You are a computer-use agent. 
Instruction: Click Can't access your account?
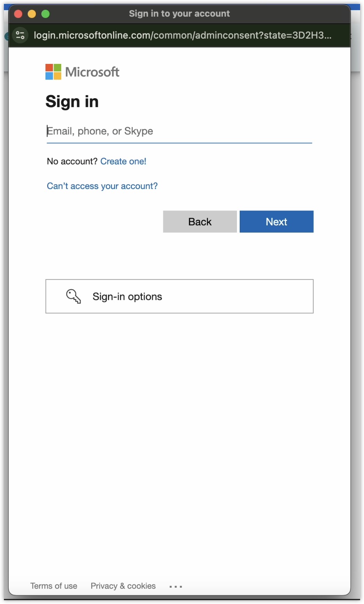point(102,186)
